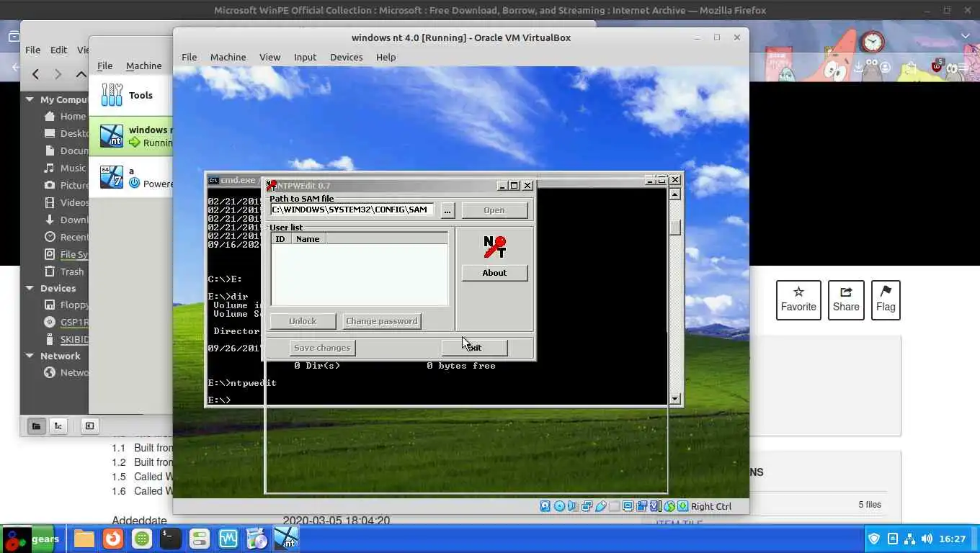Click the USB devices status icon
Viewport: 980px width, 553px height.
coord(600,506)
